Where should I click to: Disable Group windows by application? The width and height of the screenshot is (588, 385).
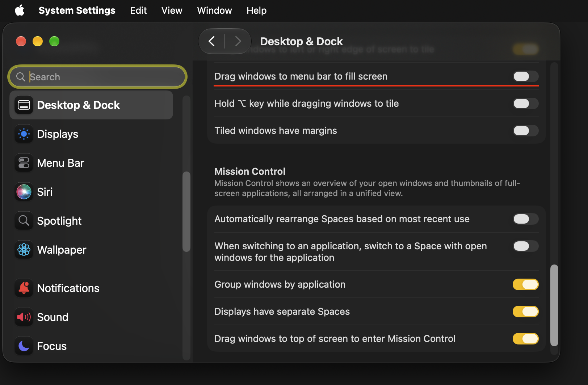(x=525, y=284)
